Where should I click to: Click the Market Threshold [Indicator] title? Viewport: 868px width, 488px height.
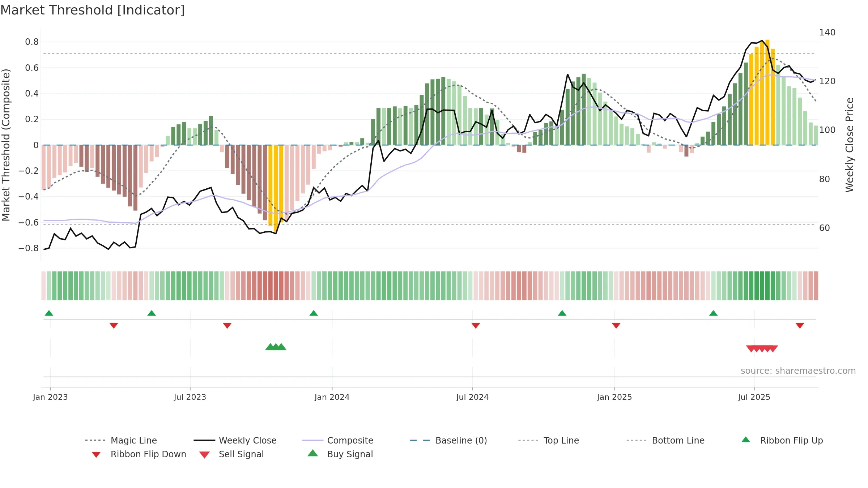point(93,10)
